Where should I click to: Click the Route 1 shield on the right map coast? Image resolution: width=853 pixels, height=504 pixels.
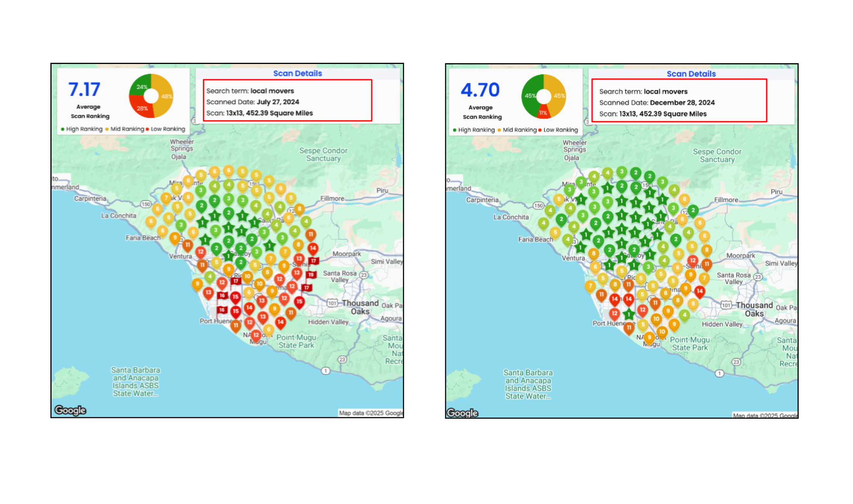tap(720, 373)
